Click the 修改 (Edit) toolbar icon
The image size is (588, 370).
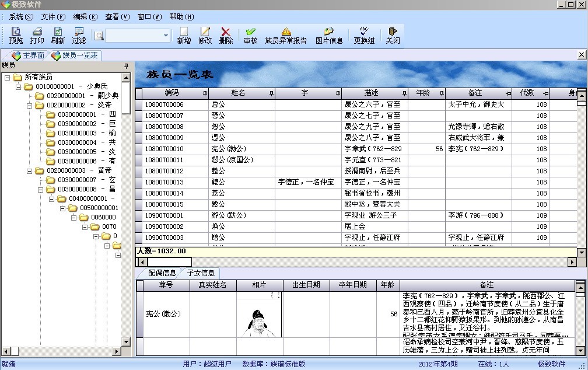point(205,36)
